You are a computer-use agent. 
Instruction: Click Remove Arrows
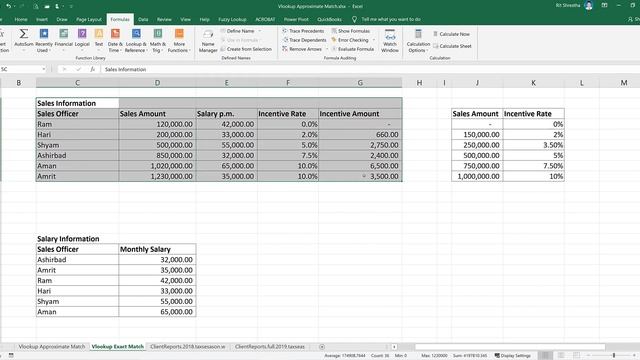click(302, 49)
